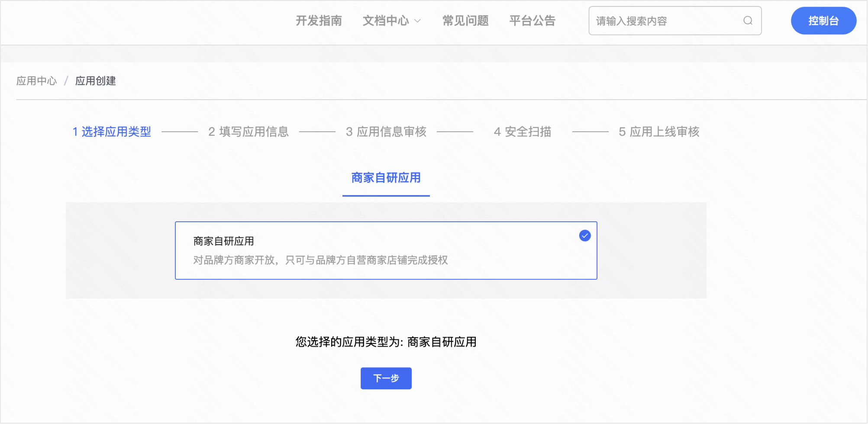This screenshot has width=868, height=424.
Task: Go to 常见问题 in the navigation
Action: click(465, 21)
